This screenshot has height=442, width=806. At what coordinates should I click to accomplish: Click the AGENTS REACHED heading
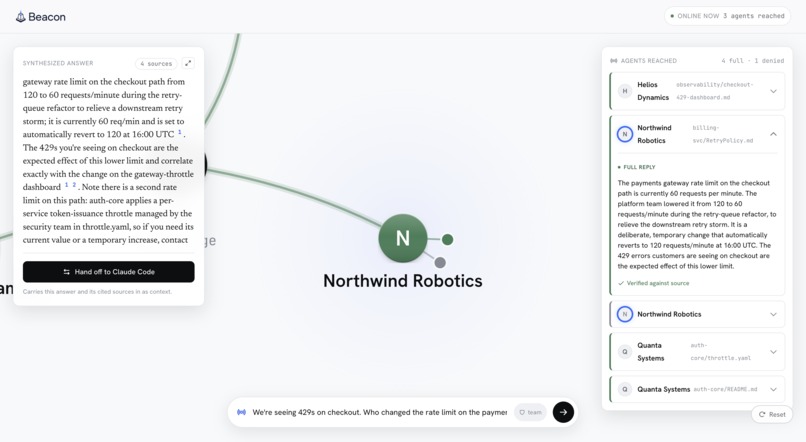pos(649,61)
